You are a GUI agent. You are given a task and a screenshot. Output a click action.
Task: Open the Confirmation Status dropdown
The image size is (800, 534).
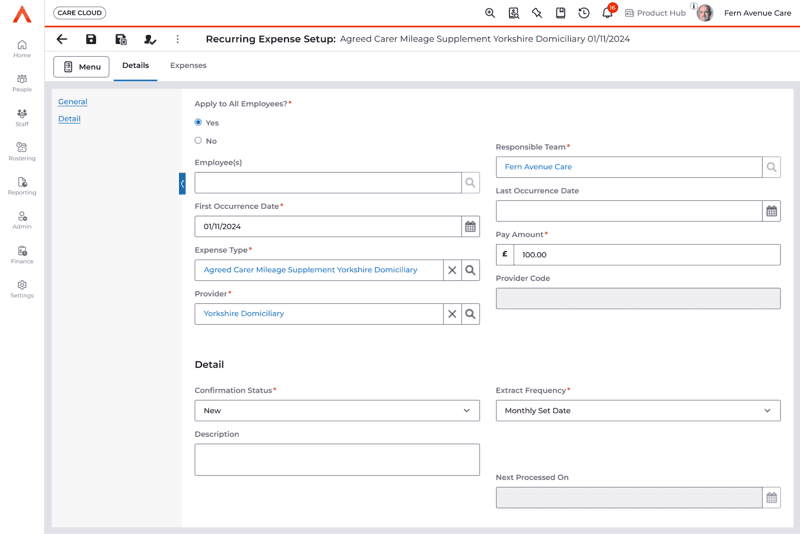click(337, 411)
